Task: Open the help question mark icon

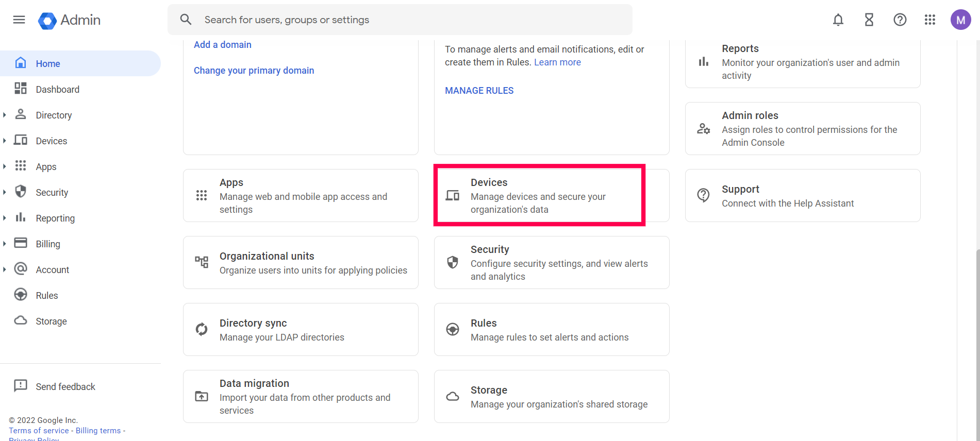Action: click(900, 20)
